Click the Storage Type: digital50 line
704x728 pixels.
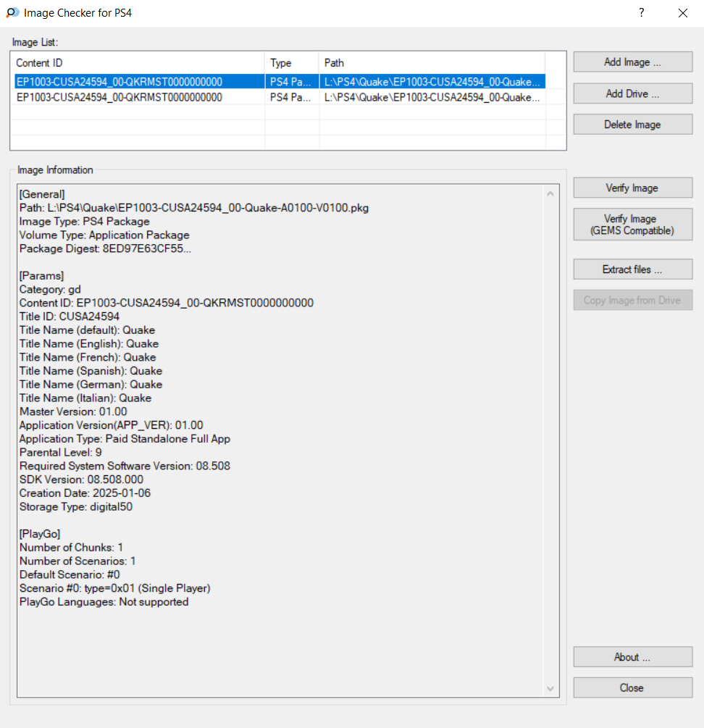point(76,506)
